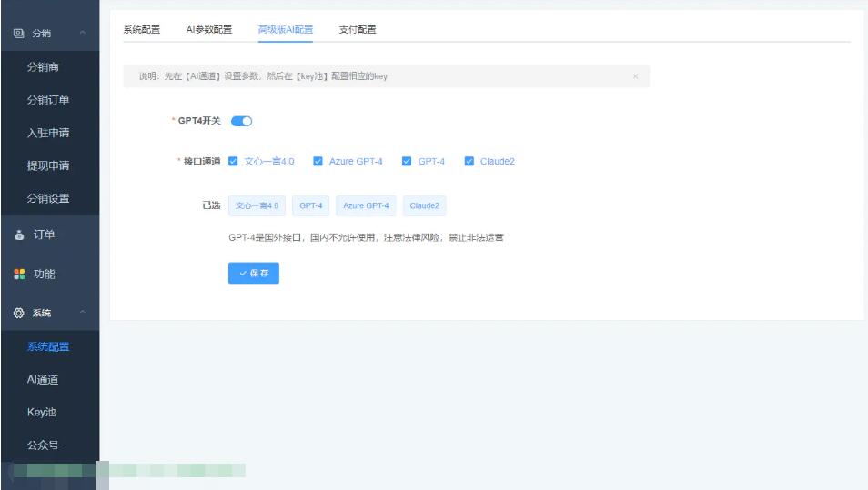This screenshot has width=868, height=490.
Task: Click the 分销 sidebar icon
Action: point(18,34)
